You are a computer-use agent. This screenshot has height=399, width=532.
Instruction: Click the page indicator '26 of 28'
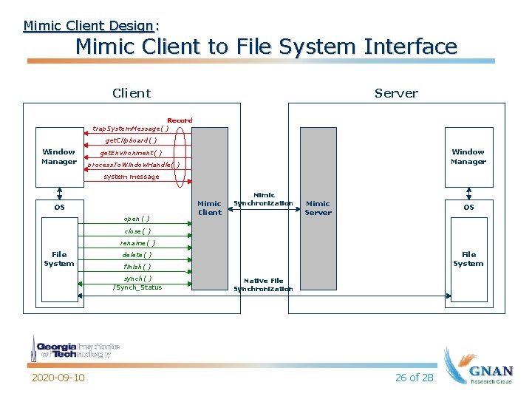tap(415, 378)
